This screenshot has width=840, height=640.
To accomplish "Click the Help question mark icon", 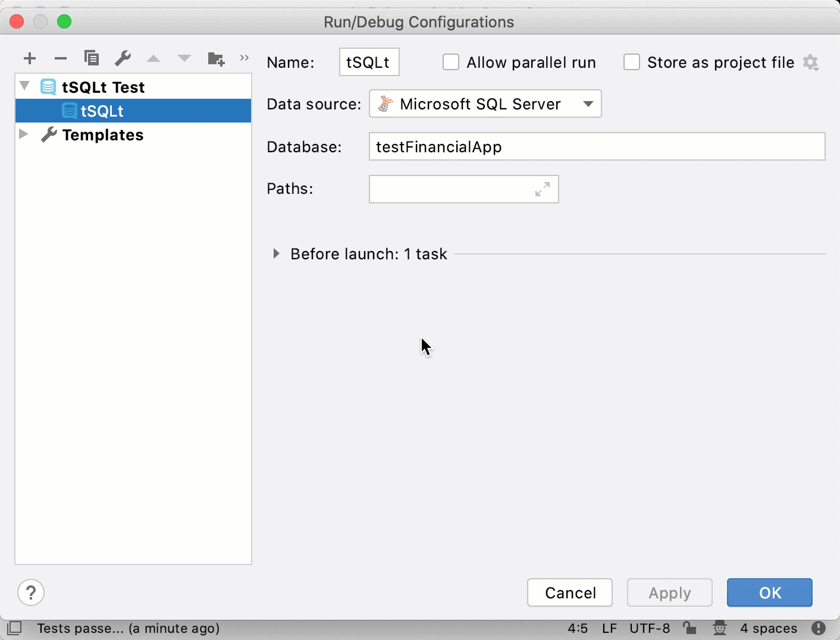I will pyautogui.click(x=31, y=592).
